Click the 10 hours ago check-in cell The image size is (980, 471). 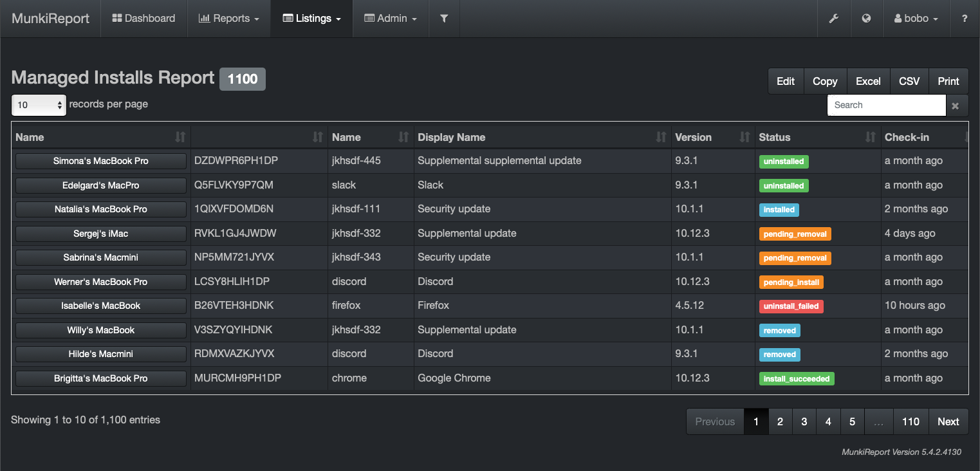click(x=924, y=306)
